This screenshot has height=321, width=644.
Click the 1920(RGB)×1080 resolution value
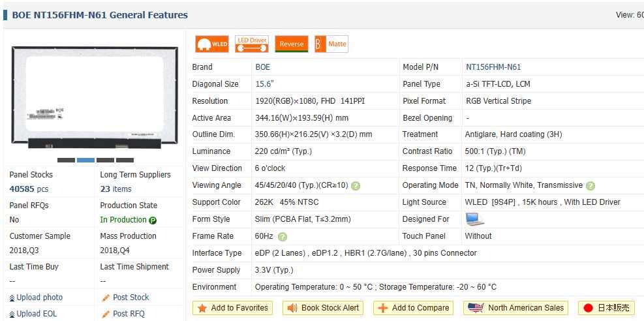(x=310, y=101)
